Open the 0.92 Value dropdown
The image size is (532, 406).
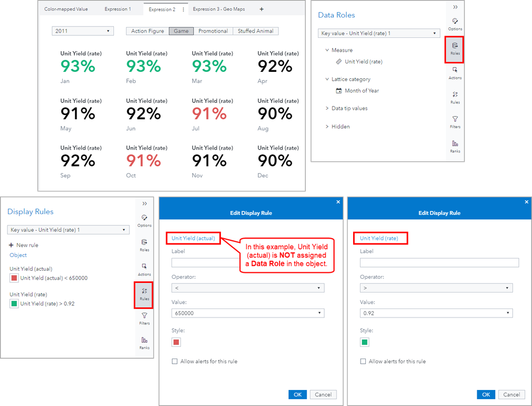(436, 313)
